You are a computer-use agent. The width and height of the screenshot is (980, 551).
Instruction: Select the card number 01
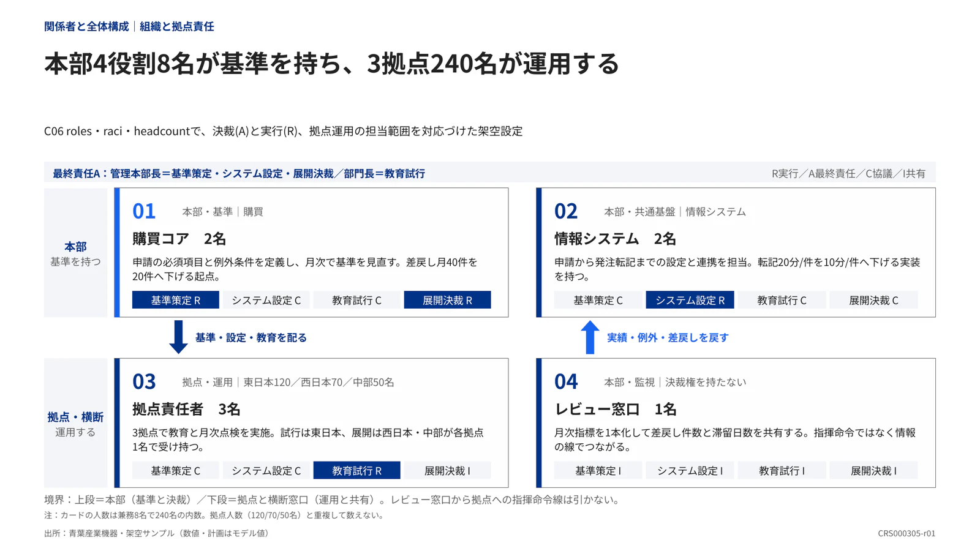144,211
